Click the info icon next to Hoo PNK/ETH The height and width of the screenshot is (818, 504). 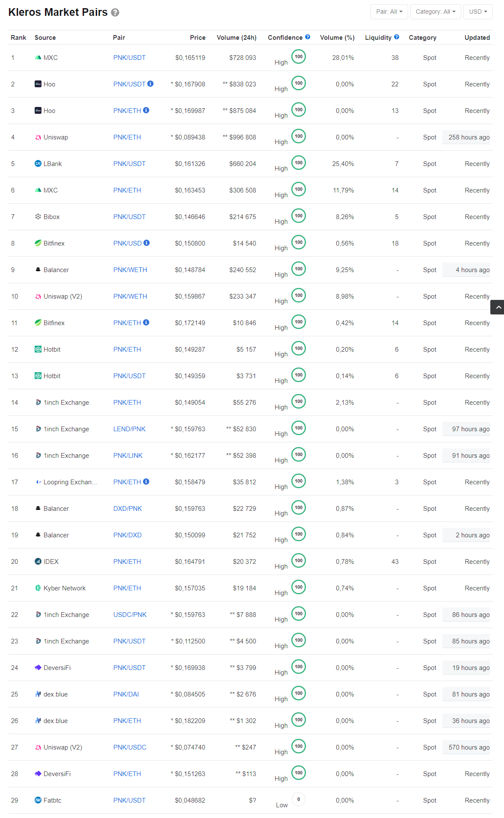(146, 110)
